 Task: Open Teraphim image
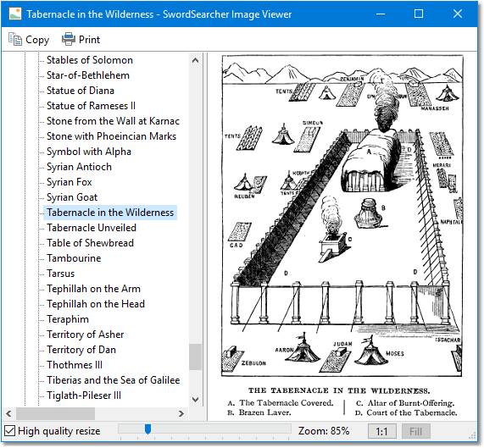(x=68, y=319)
